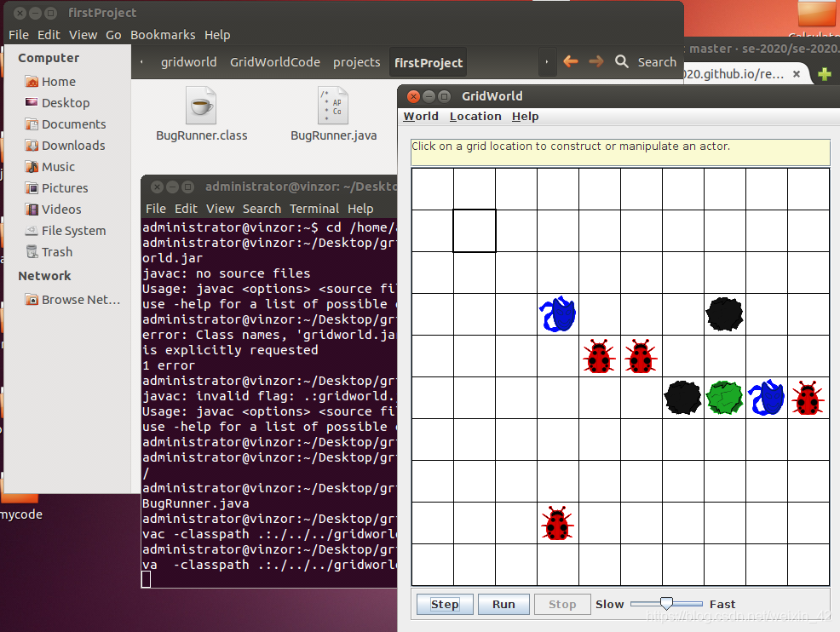Click the black rock beside the green flower
Viewport: 840px width, 632px height.
[x=682, y=398]
